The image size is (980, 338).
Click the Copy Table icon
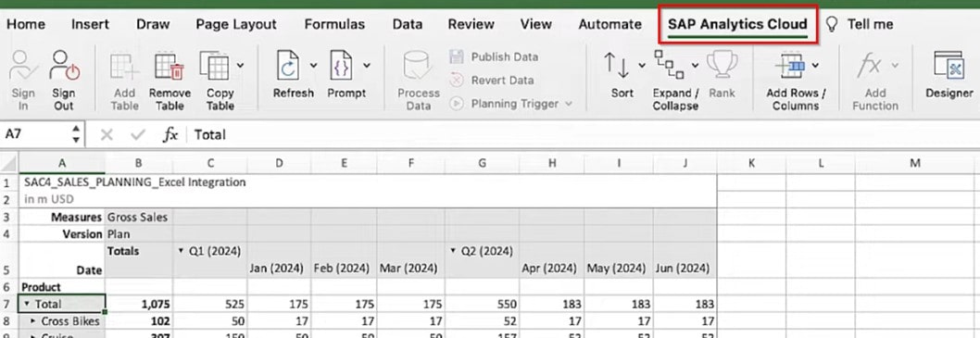(215, 67)
